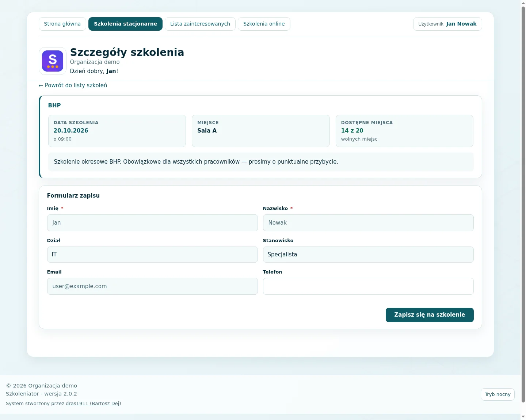
Task: Click into the Dział field
Action: [152, 255]
